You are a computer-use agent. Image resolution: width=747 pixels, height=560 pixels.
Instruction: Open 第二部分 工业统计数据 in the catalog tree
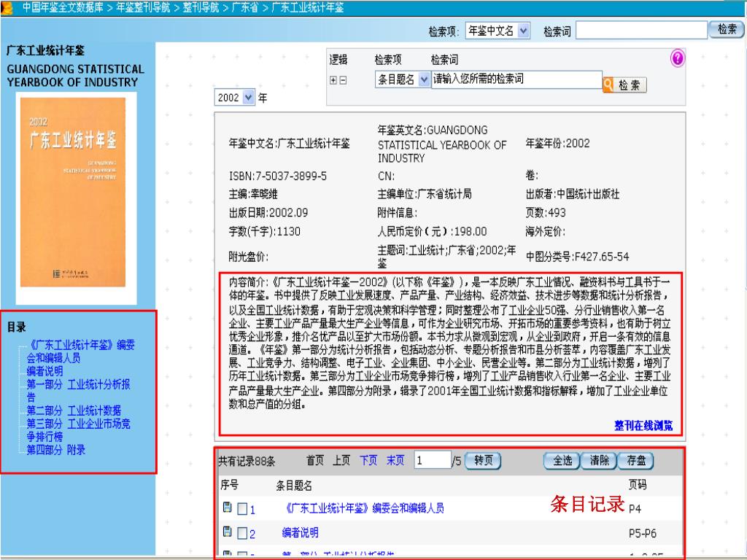(x=74, y=411)
